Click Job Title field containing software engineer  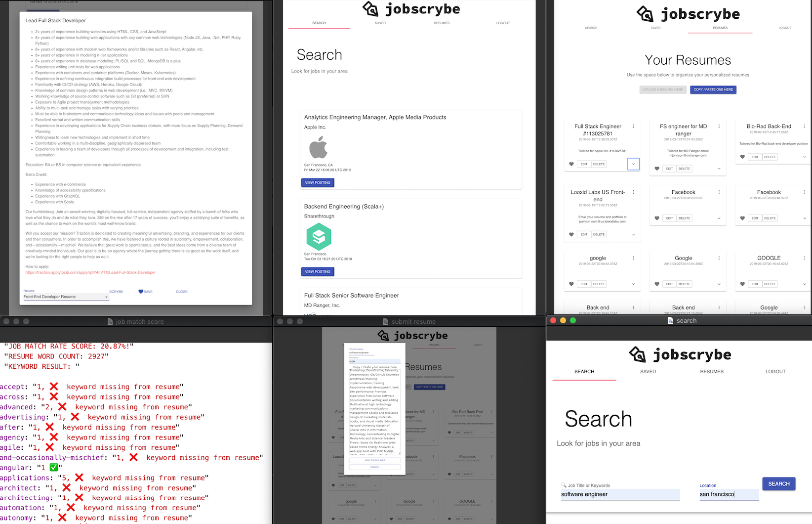[x=620, y=494]
